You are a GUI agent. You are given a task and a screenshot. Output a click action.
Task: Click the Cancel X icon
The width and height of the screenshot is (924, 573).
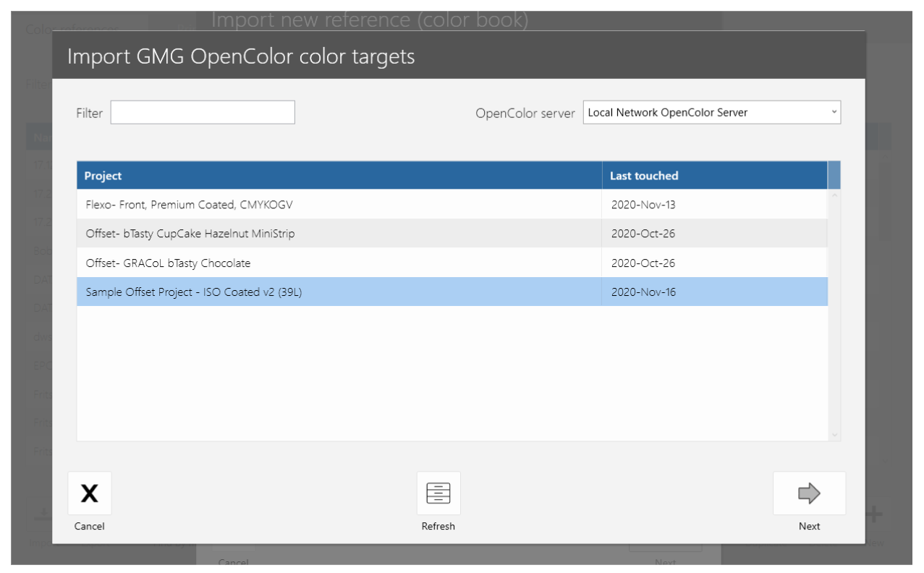click(x=90, y=493)
